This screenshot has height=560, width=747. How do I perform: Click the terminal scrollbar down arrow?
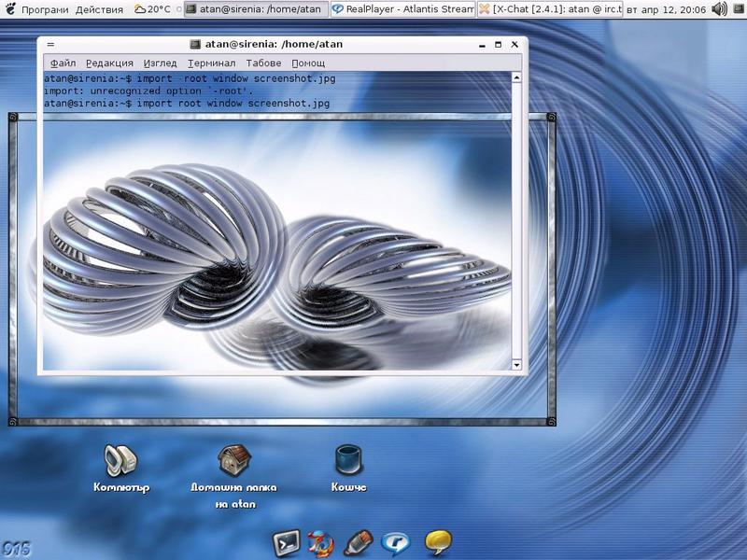coord(516,366)
